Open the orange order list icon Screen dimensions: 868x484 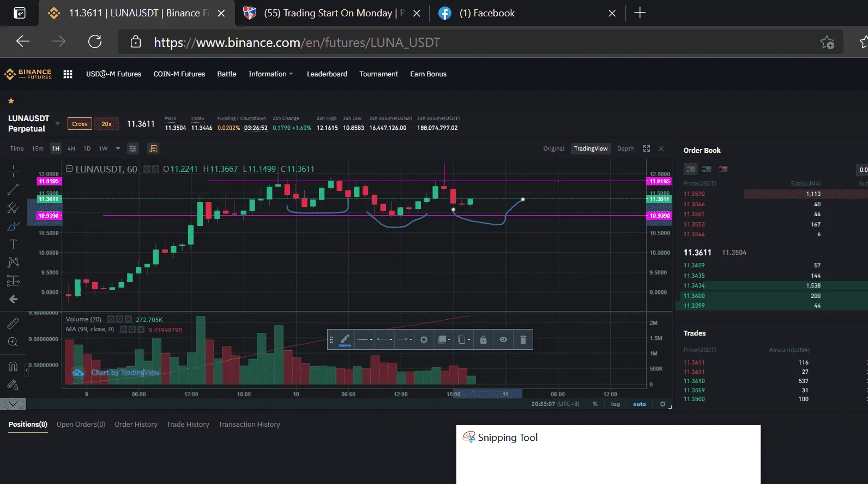tap(153, 148)
